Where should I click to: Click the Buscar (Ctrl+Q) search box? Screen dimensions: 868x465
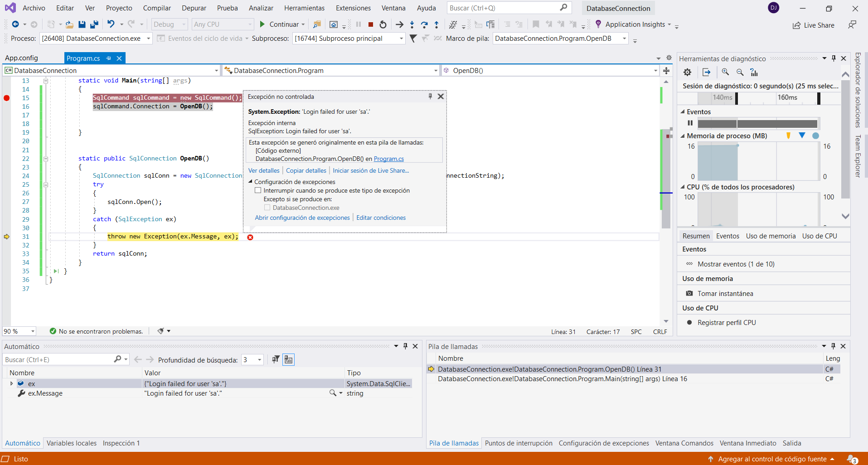[x=503, y=8]
